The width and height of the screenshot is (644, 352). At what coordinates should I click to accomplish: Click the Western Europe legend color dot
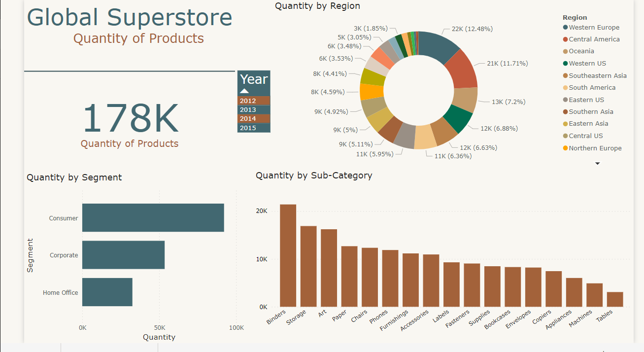click(x=565, y=28)
